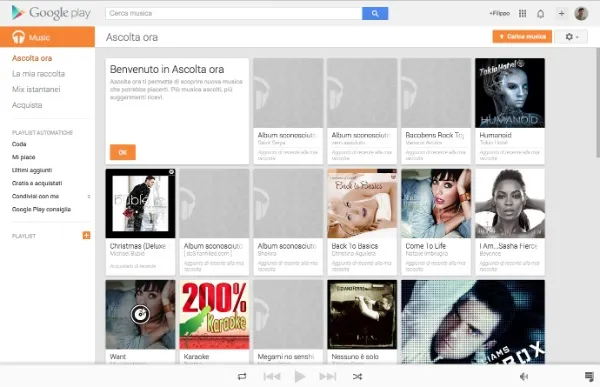Click the Come To Life title text

(426, 246)
